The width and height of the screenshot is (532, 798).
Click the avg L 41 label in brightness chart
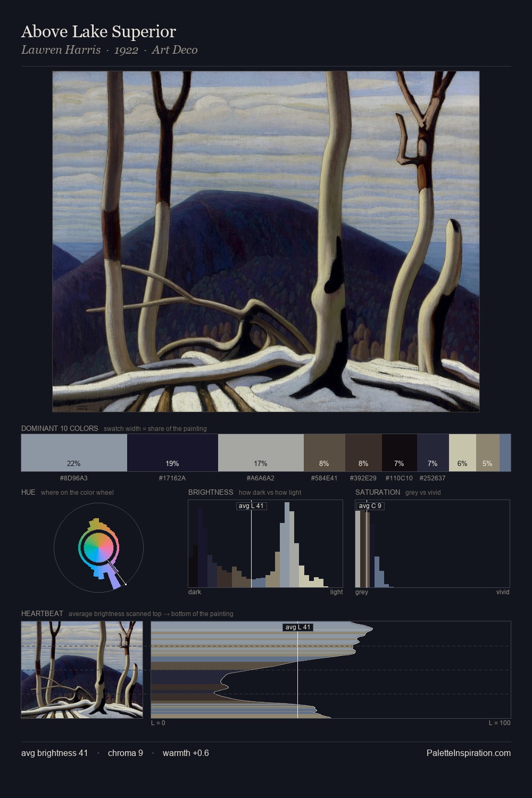tap(251, 506)
